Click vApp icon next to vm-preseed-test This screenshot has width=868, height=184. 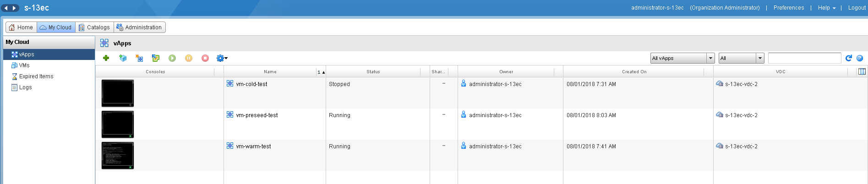[x=230, y=114]
